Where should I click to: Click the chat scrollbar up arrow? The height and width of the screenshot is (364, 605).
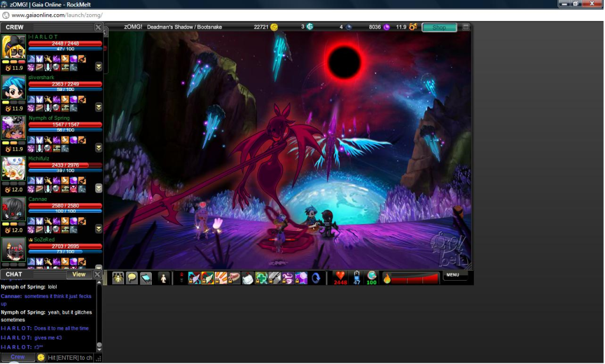[x=99, y=282]
